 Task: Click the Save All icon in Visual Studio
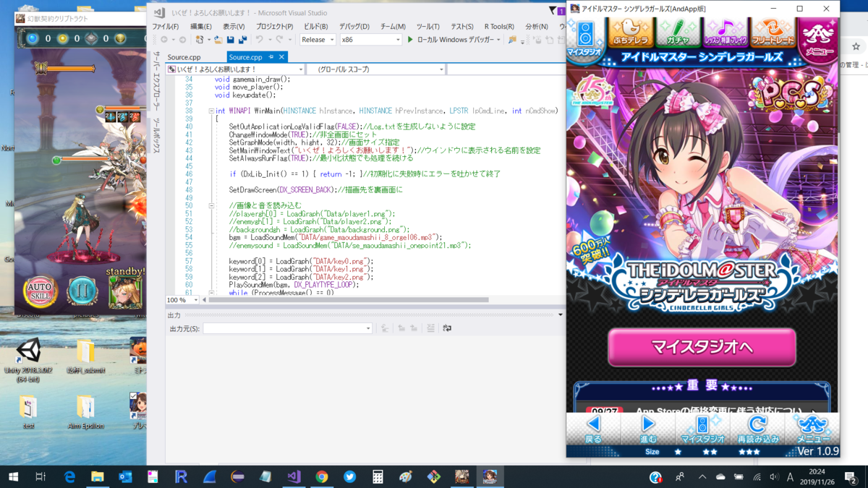tap(242, 40)
